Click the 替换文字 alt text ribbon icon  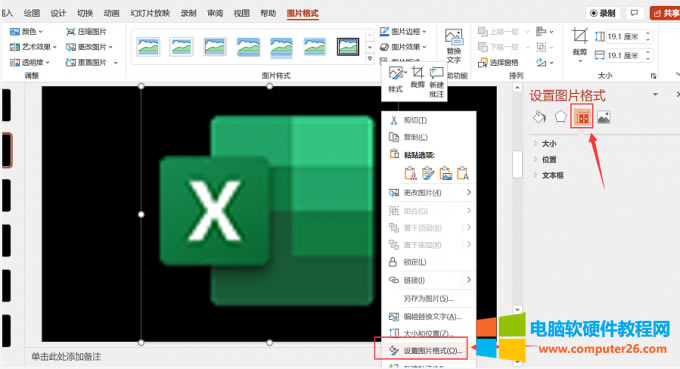tap(454, 46)
